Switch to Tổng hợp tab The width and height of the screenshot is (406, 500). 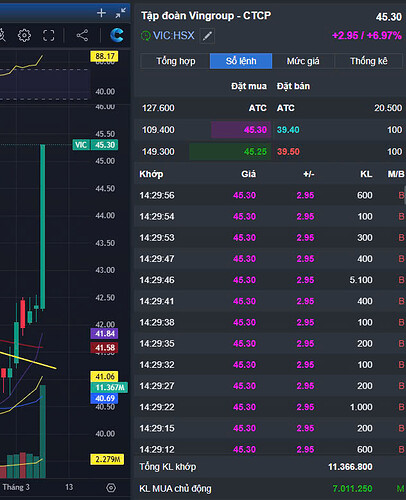[x=175, y=61]
